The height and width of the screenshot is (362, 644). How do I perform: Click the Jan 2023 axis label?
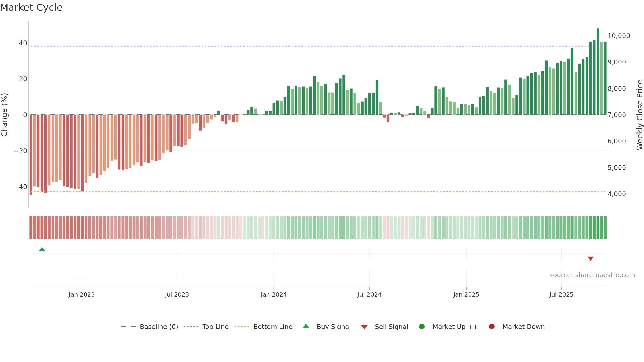click(82, 295)
